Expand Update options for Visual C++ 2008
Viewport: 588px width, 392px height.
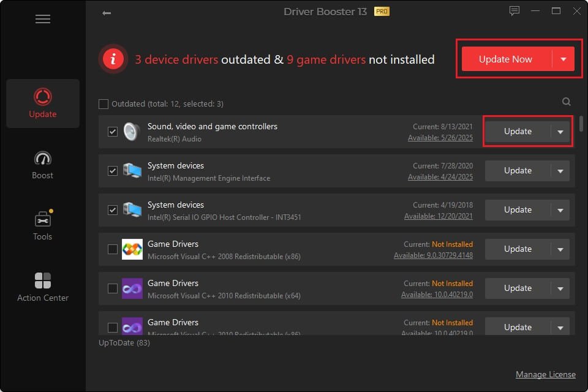click(x=560, y=249)
